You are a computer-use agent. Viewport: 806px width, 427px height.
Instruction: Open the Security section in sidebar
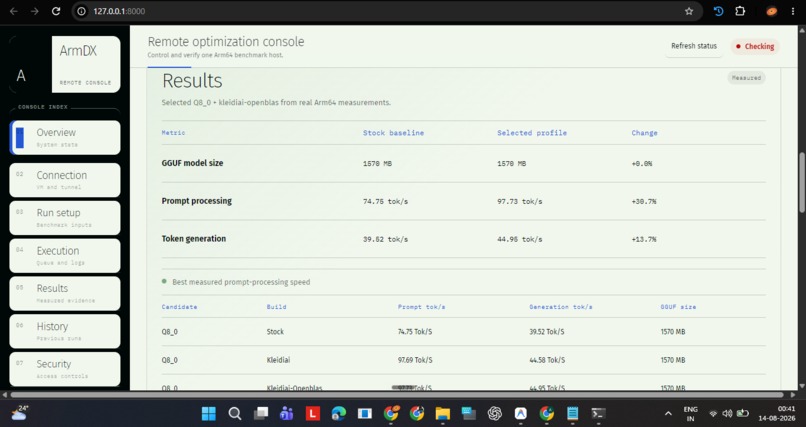tap(65, 369)
